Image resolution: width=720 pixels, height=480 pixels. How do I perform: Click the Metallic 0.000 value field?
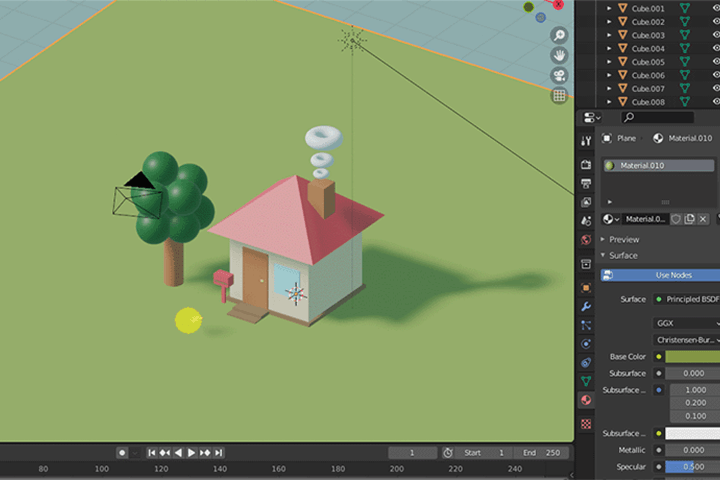[x=692, y=450]
